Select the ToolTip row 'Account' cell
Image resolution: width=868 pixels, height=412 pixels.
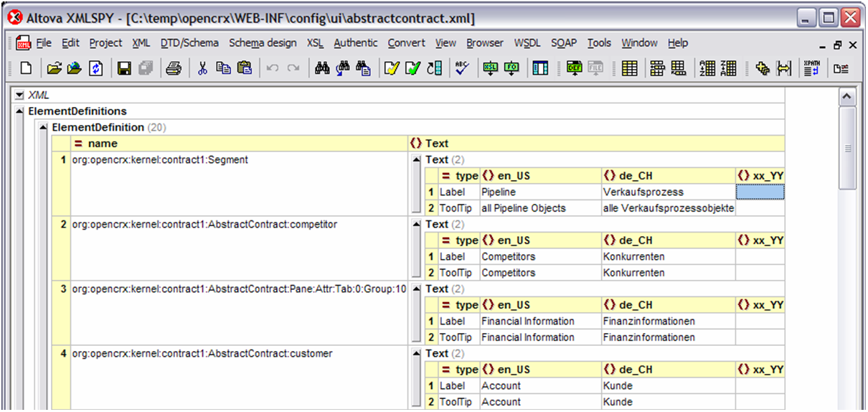pyautogui.click(x=541, y=402)
